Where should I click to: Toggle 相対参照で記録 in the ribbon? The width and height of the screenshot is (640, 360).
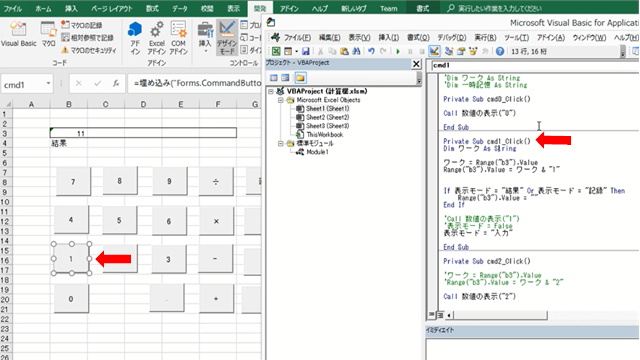(x=87, y=38)
